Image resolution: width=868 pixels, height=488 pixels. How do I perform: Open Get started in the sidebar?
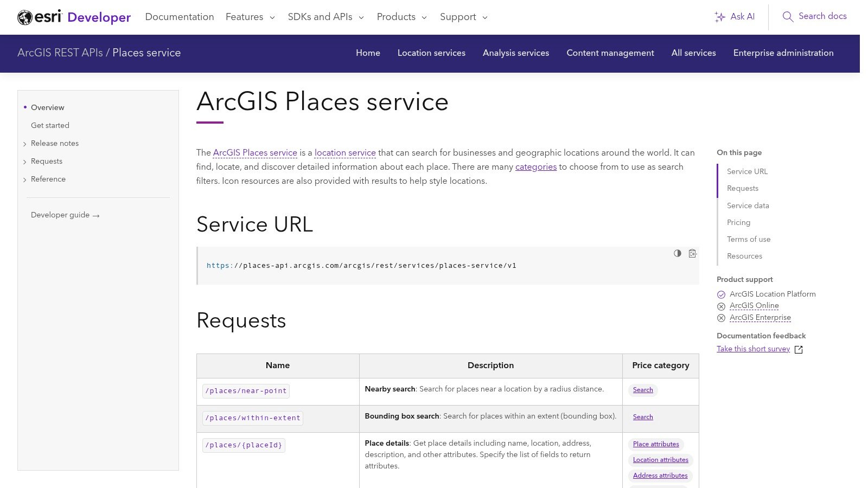(x=50, y=125)
